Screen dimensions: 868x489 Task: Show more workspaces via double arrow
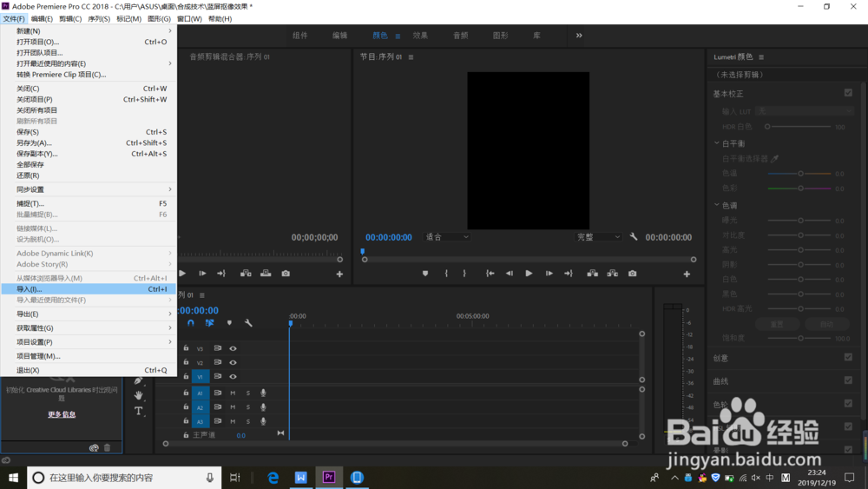(579, 36)
